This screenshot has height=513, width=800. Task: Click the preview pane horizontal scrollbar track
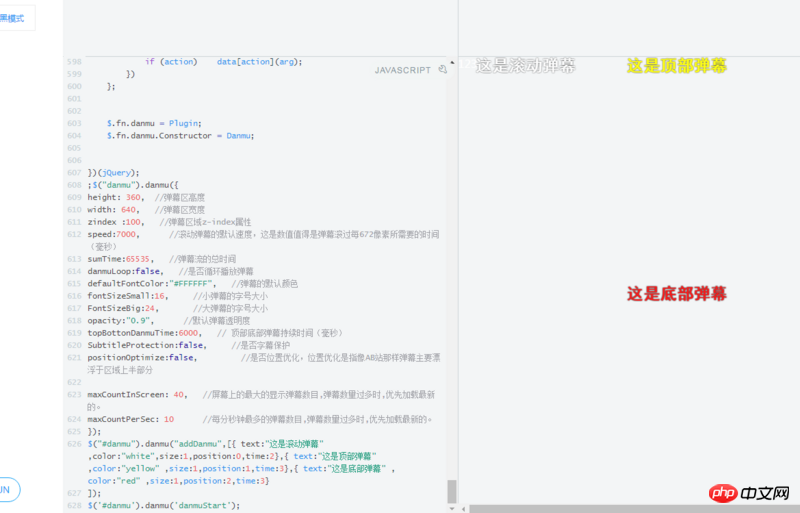tap(634, 509)
